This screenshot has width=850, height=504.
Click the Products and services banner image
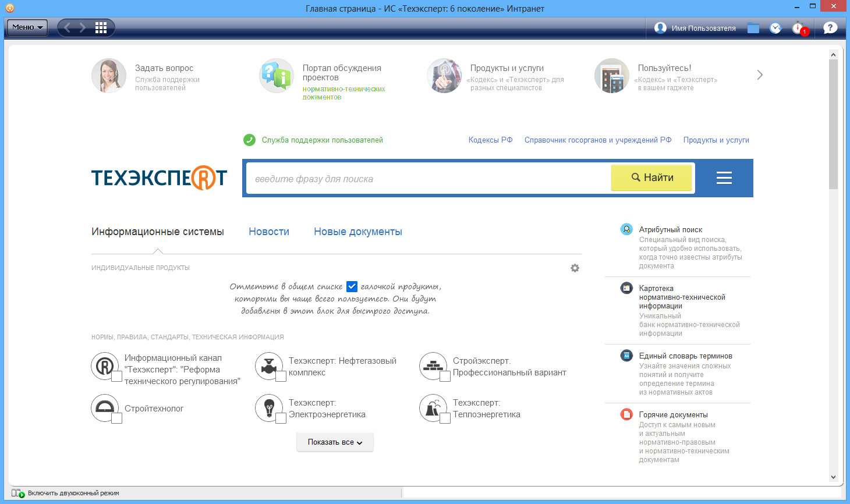point(444,76)
